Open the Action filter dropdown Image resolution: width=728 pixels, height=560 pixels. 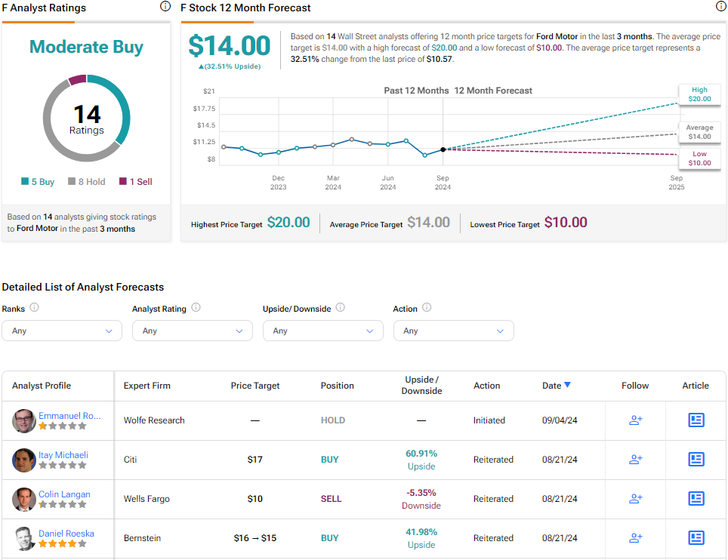click(x=453, y=331)
